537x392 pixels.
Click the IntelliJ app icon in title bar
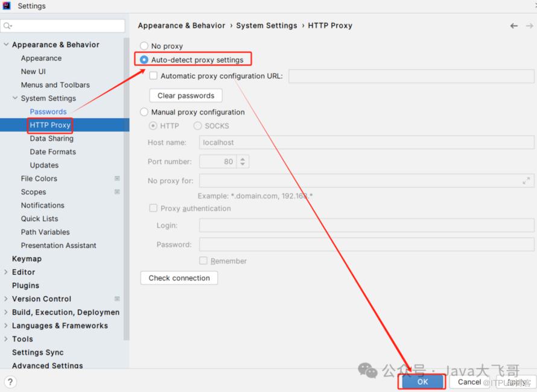[x=7, y=5]
